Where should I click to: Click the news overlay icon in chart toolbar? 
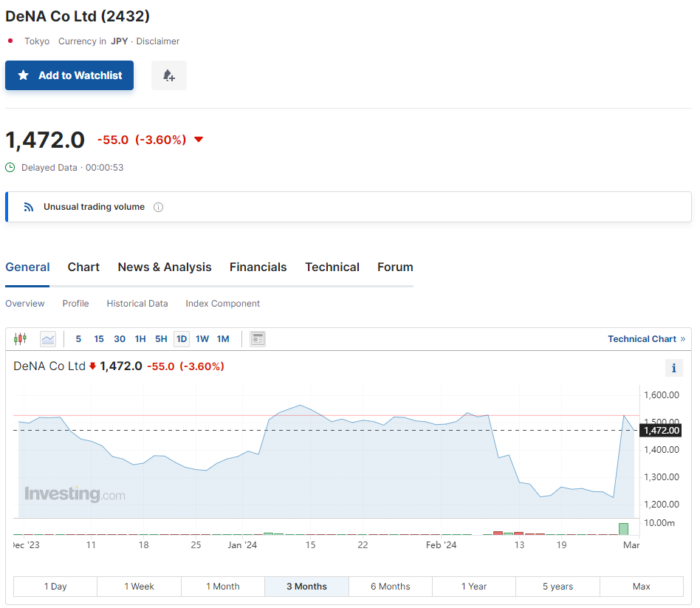tap(258, 338)
